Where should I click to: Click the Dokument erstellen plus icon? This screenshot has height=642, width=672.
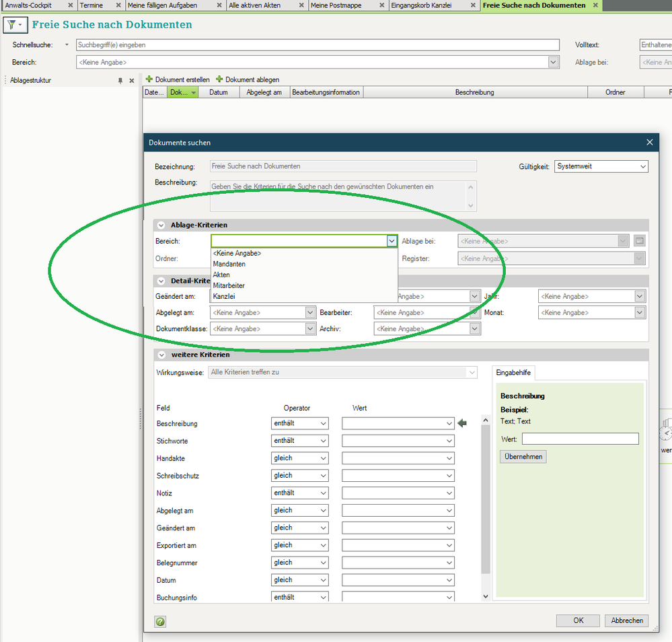coord(149,79)
